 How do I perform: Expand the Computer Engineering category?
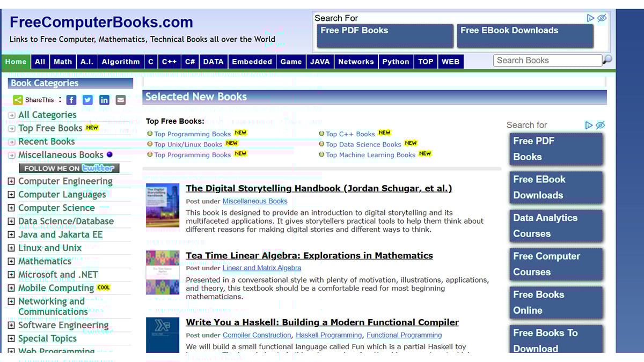pyautogui.click(x=11, y=181)
